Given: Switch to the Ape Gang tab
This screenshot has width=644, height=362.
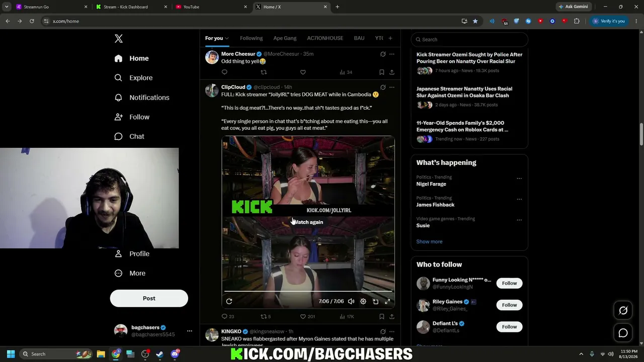Looking at the screenshot, I should [x=285, y=38].
